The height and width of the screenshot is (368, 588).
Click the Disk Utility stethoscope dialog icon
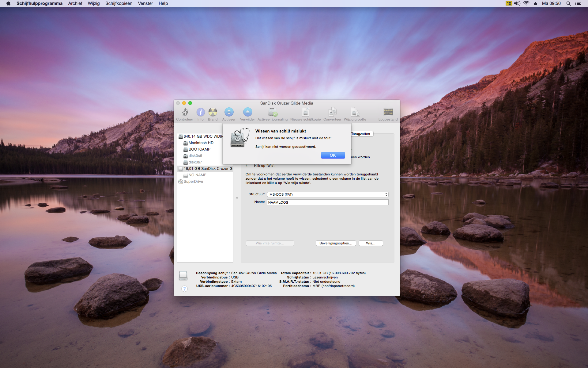[239, 138]
